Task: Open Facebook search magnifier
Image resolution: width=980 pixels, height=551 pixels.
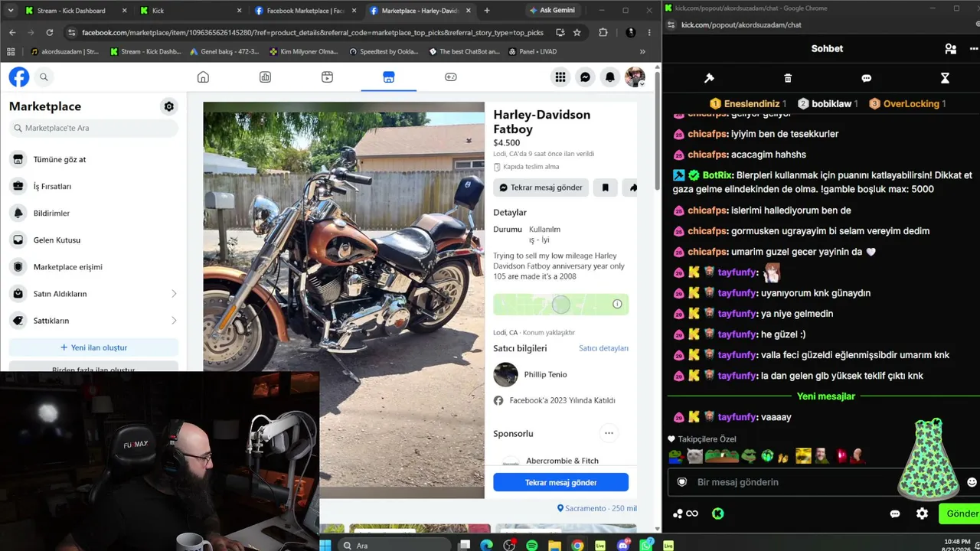Action: tap(44, 77)
